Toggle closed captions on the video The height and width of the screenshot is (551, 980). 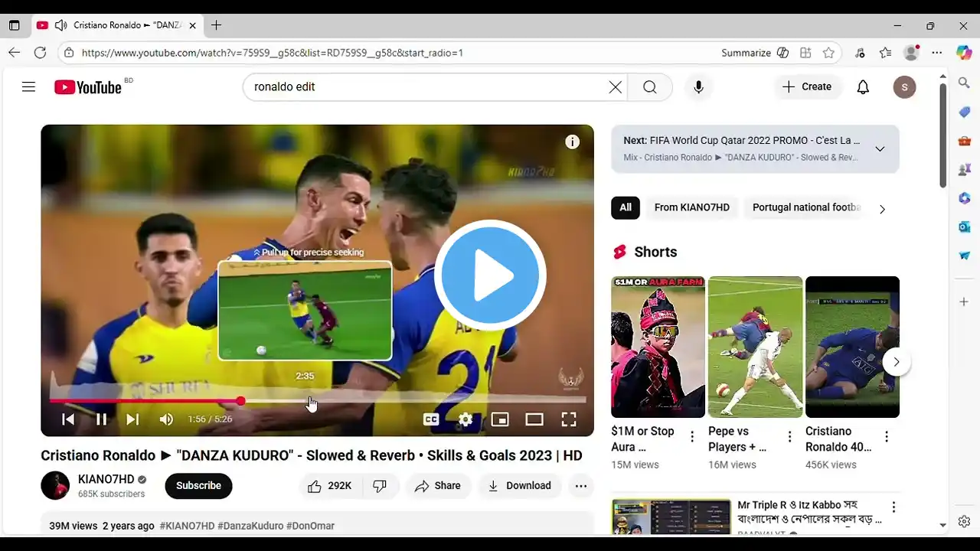(431, 419)
